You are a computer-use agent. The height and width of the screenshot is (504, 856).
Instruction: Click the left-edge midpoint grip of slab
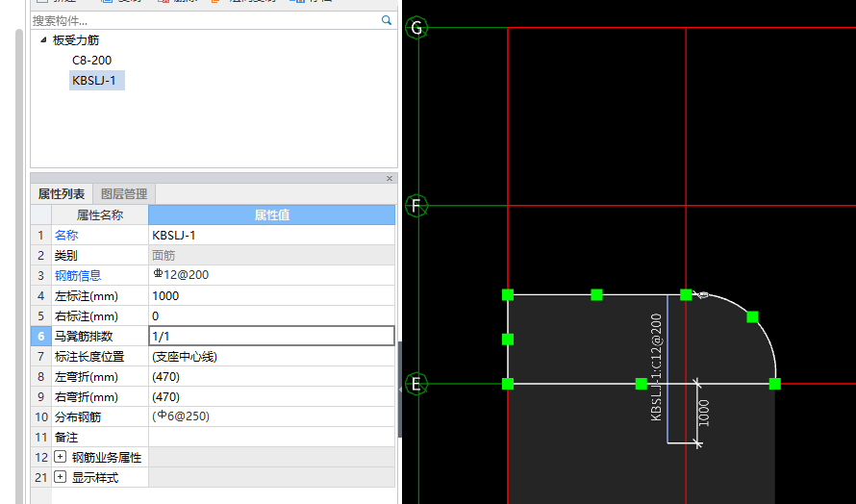508,340
